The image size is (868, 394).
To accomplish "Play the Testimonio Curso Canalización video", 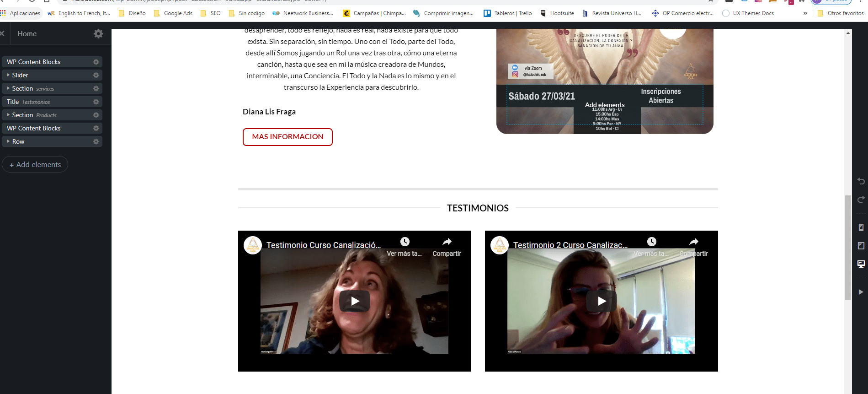I will [355, 301].
